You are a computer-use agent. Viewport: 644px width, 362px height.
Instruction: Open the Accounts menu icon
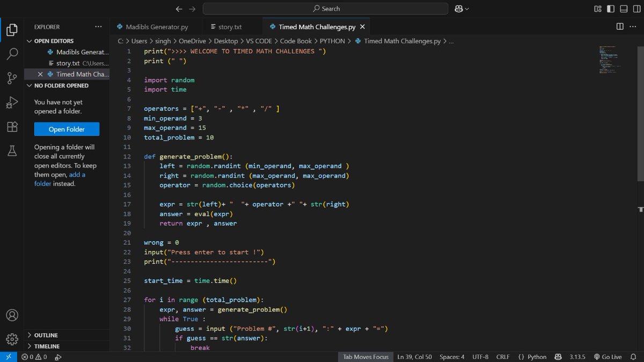pyautogui.click(x=12, y=315)
